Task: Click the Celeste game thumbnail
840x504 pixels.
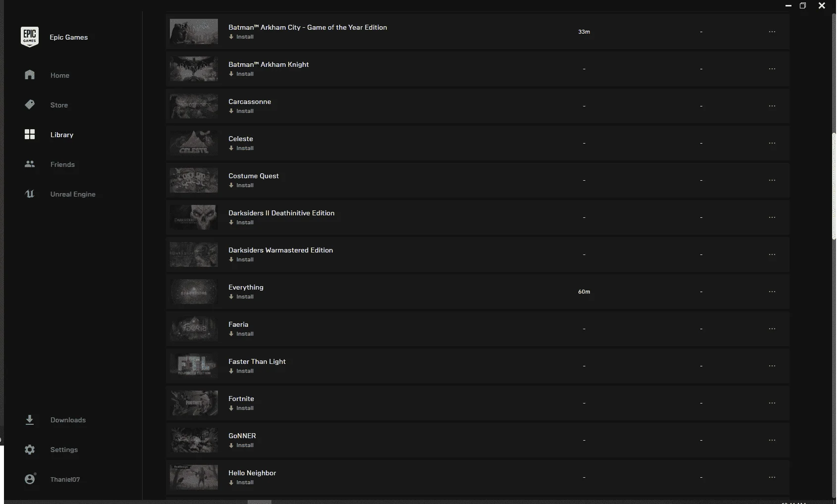Action: click(194, 143)
